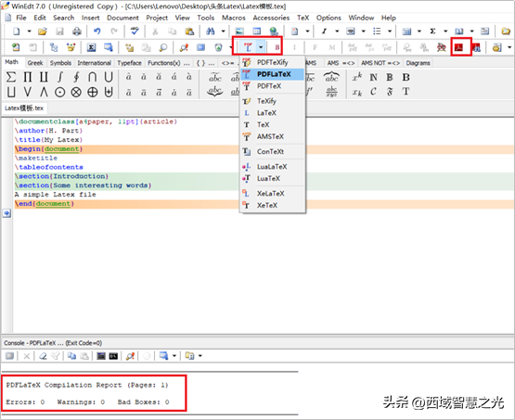The image size is (515, 420).
Task: Open the Find binoculars dropdown arrow
Action: (x=223, y=32)
